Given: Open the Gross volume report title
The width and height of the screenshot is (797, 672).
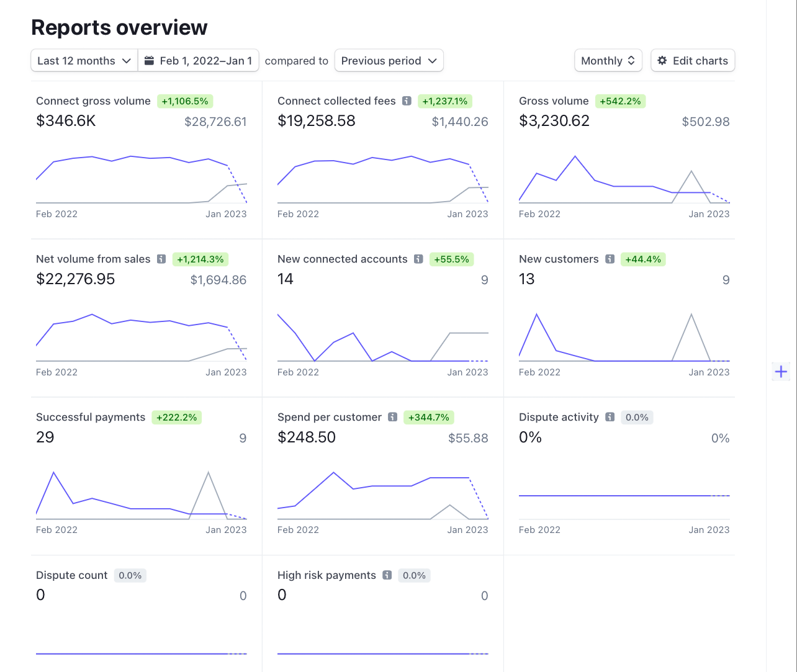Looking at the screenshot, I should (x=554, y=101).
